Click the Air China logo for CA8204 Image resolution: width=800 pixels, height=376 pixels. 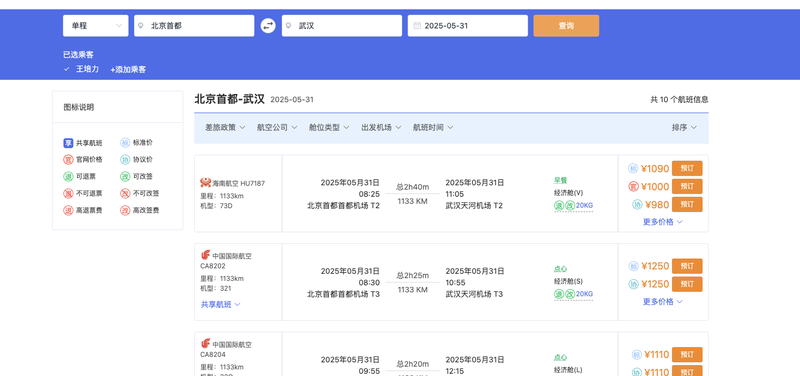pyautogui.click(x=206, y=343)
